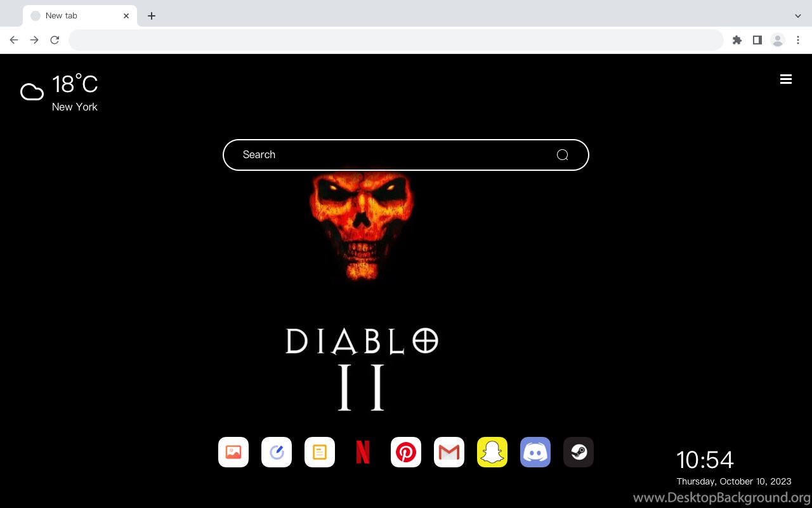The width and height of the screenshot is (812, 508).
Task: Click the 18°C temperature reading
Action: 75,84
